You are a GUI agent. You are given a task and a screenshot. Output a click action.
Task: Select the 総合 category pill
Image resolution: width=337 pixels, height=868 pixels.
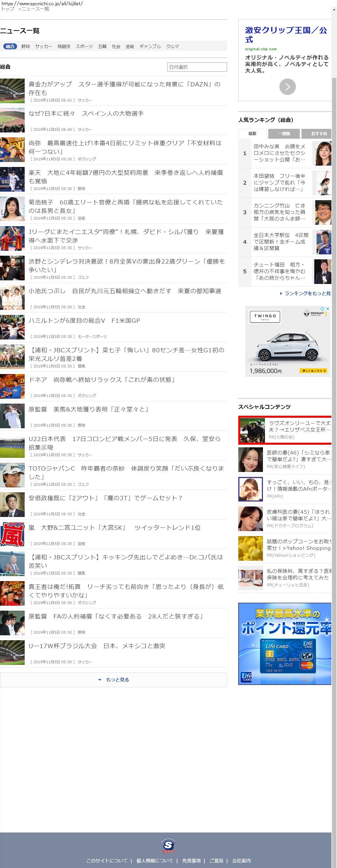(10, 46)
